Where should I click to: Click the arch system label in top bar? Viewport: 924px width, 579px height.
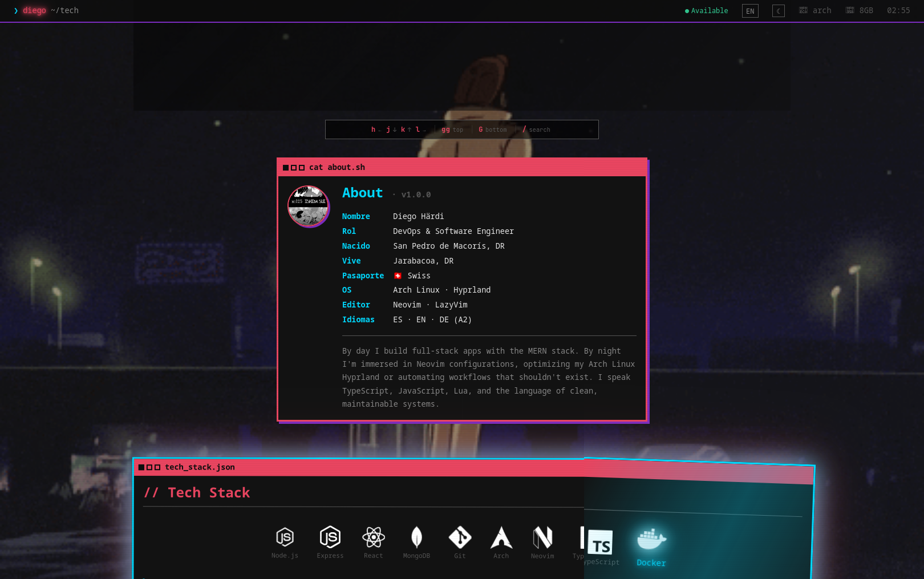click(x=815, y=10)
